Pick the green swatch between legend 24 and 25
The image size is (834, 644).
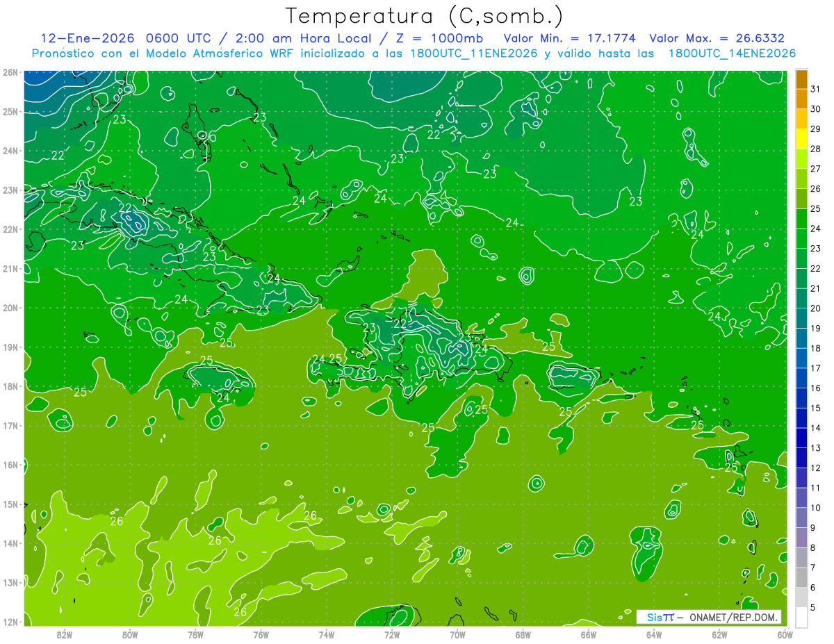pyautogui.click(x=801, y=219)
